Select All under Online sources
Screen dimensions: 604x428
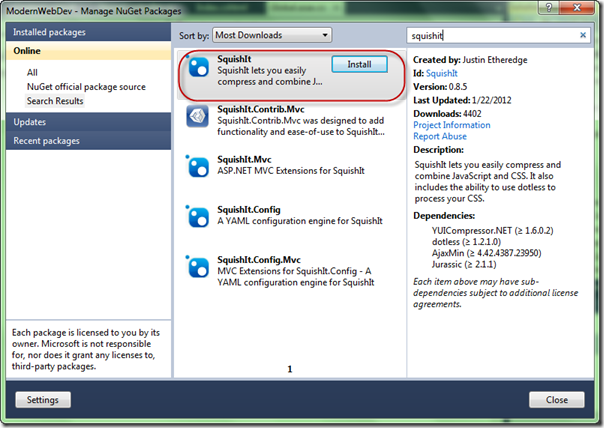(x=33, y=73)
